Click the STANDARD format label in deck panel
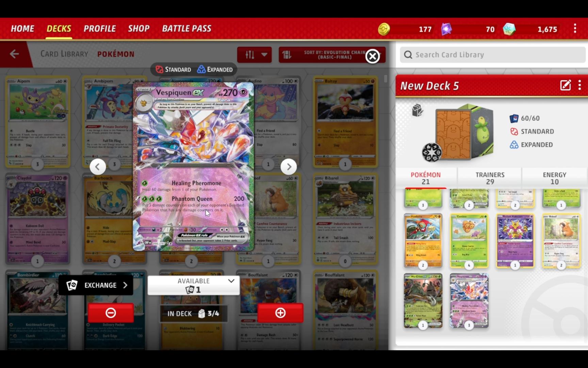 pyautogui.click(x=532, y=132)
